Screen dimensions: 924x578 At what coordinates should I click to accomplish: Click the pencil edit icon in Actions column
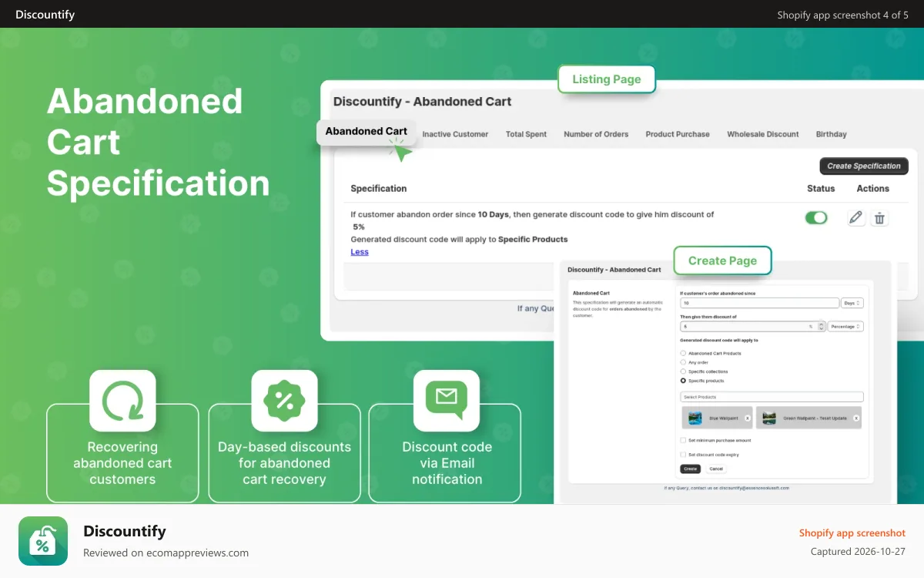pos(855,218)
